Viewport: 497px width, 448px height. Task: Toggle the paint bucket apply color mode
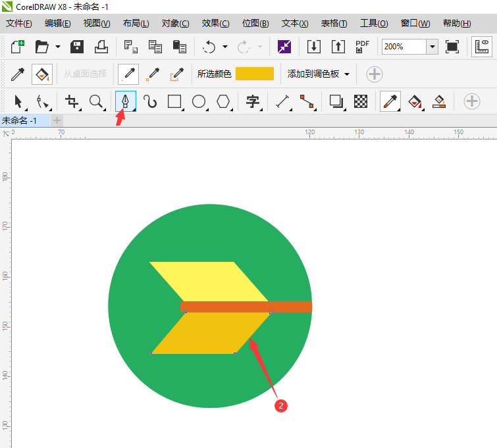pos(41,74)
